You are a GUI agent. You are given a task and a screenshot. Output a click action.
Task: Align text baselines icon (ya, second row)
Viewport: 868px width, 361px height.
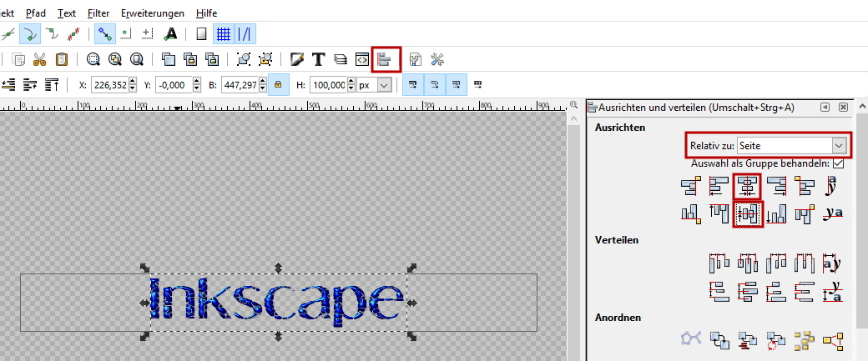[833, 214]
